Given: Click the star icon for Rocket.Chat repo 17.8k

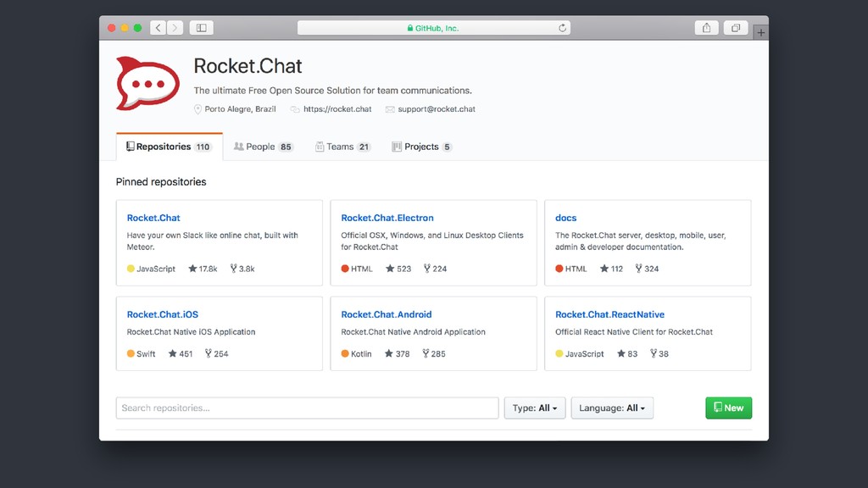Looking at the screenshot, I should [192, 269].
